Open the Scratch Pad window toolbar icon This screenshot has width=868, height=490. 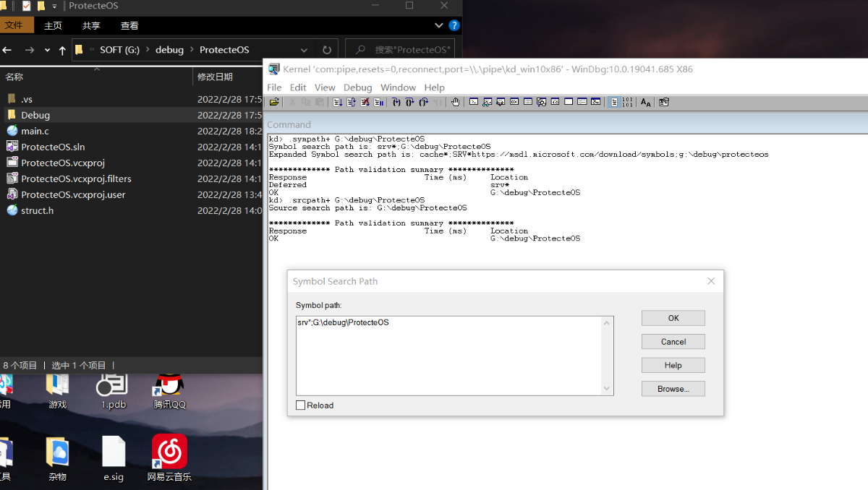(568, 102)
